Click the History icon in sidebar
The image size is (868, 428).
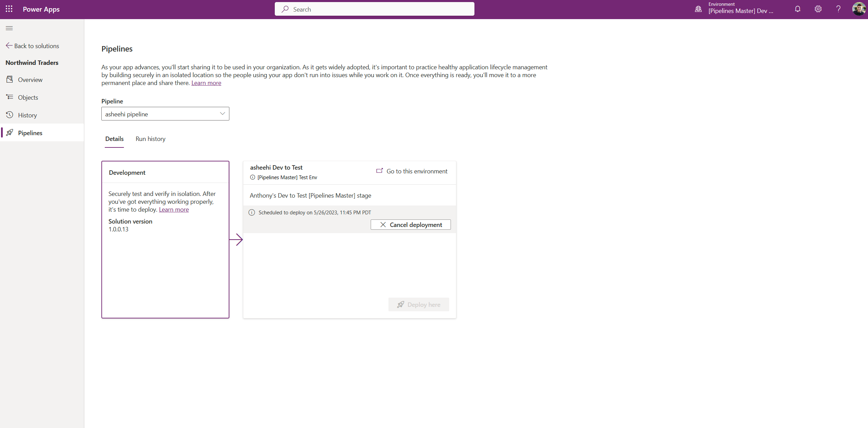[x=10, y=115]
